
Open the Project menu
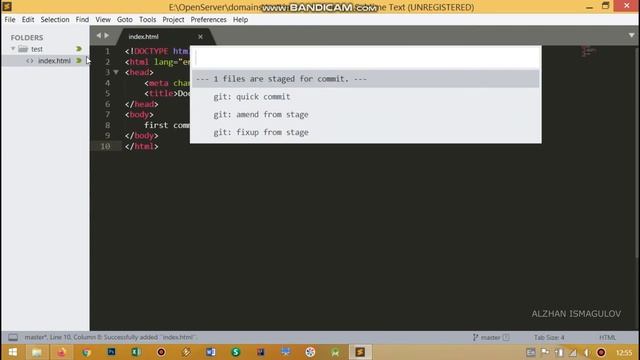point(173,20)
